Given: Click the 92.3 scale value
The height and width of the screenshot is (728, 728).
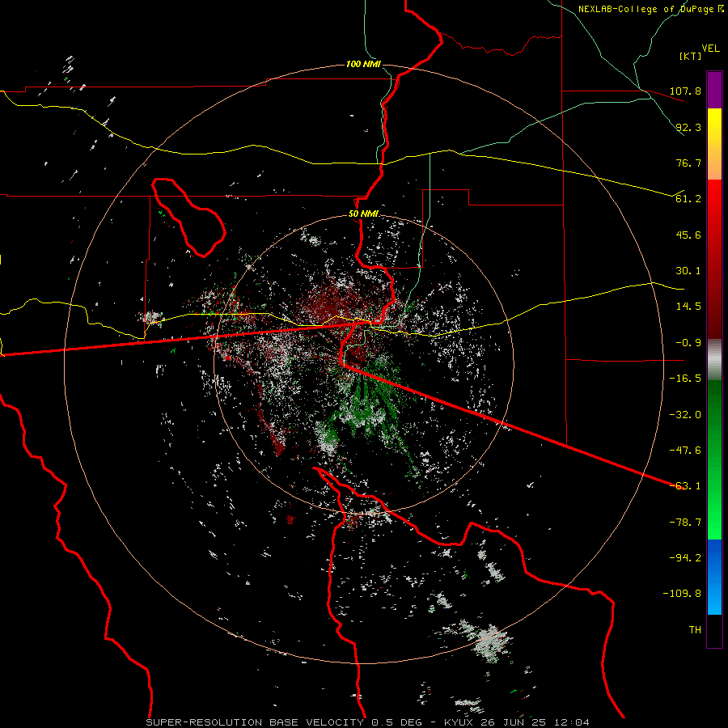Looking at the screenshot, I should [x=688, y=127].
